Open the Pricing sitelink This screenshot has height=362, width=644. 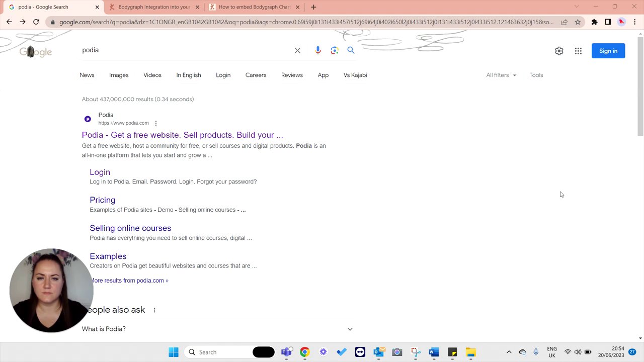click(103, 200)
